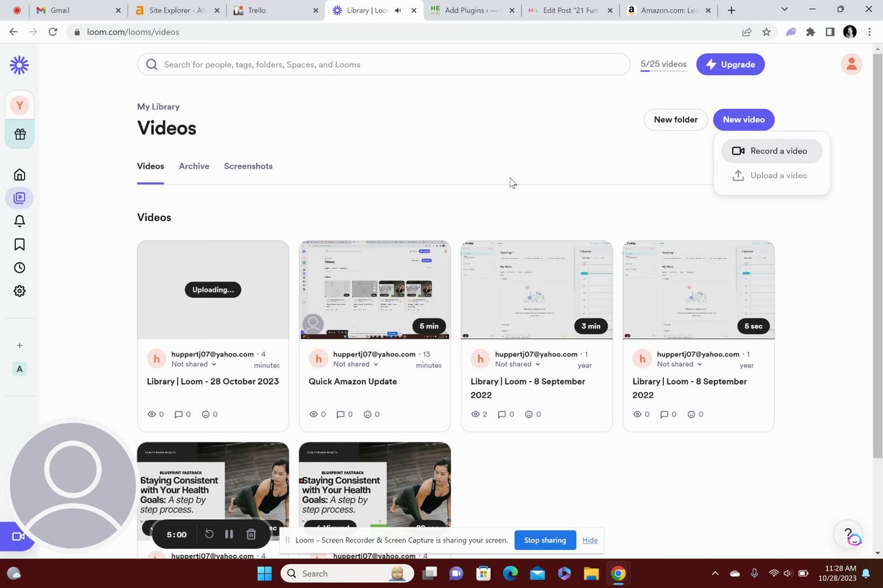Open Microsoft Edge from taskbar
This screenshot has width=883, height=588.
510,574
